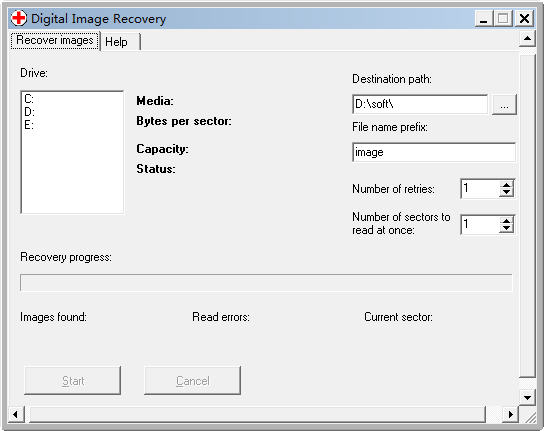Click the Cancel button
Screen dimensions: 544x431
click(193, 381)
